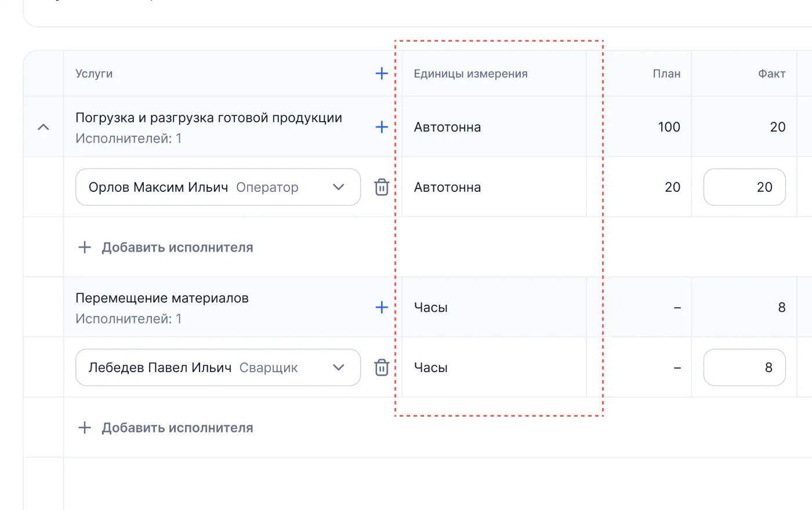Viewport: 812px width, 510px height.
Task: Click Часы in Перемещение материалов row
Action: [x=431, y=307]
